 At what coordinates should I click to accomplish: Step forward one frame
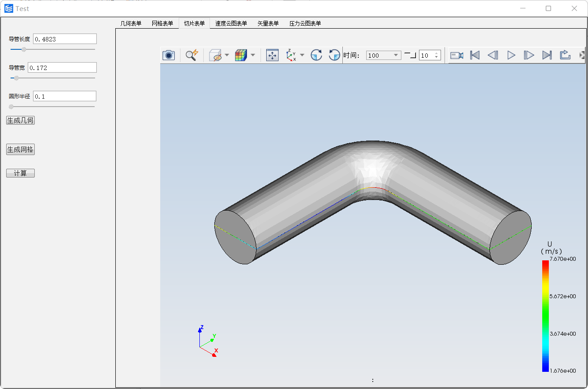point(529,55)
